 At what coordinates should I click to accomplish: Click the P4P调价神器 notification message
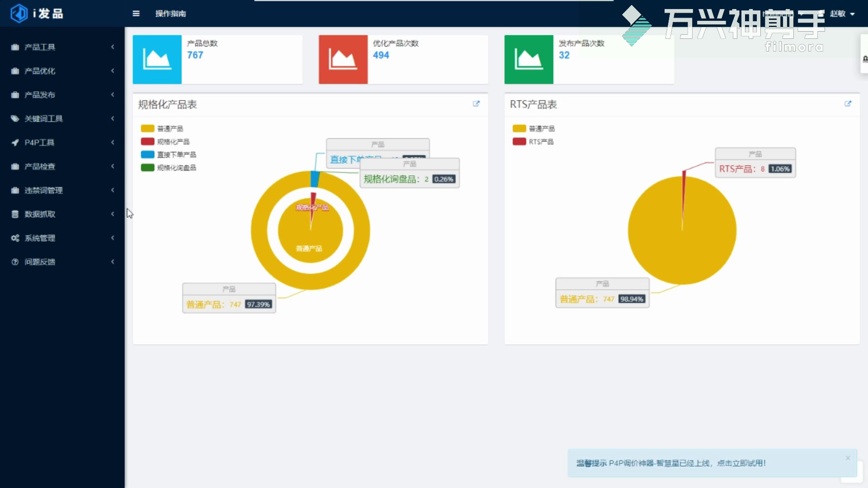click(x=671, y=463)
